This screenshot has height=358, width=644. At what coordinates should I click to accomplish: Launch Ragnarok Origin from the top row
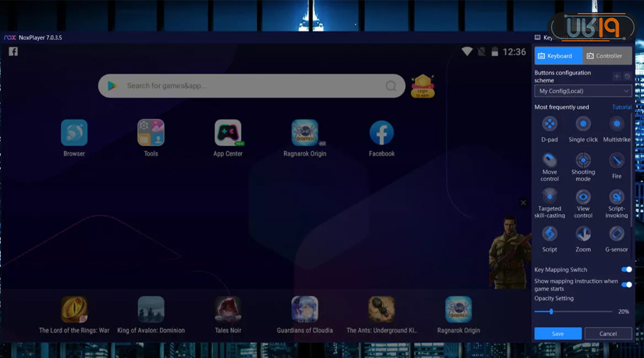[x=305, y=132]
